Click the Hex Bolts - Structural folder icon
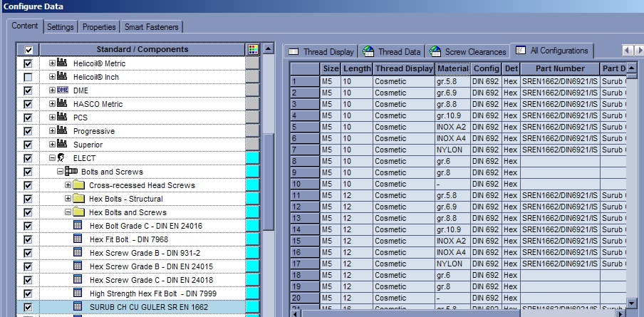 [x=79, y=199]
